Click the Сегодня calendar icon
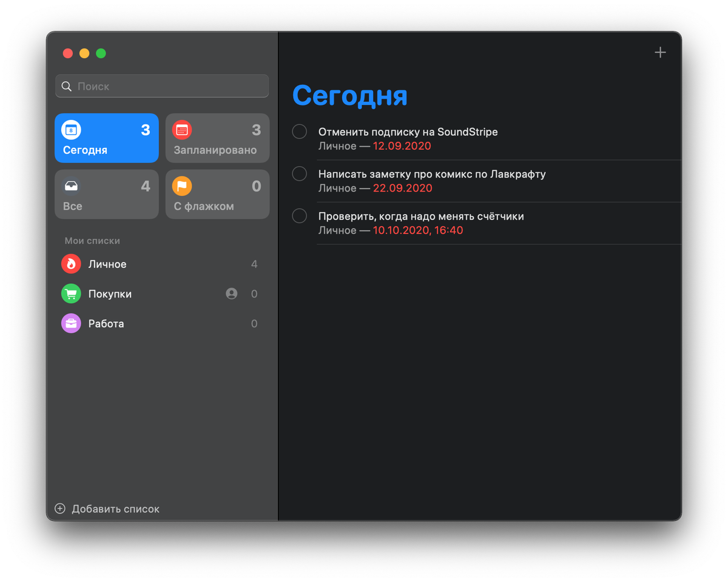Screen dimensions: 728x582 click(72, 130)
